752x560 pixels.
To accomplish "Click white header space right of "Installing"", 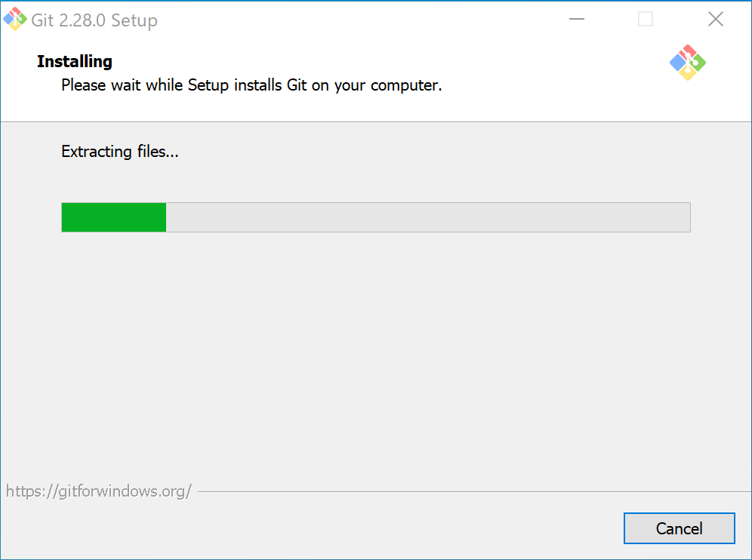I will [x=378, y=62].
